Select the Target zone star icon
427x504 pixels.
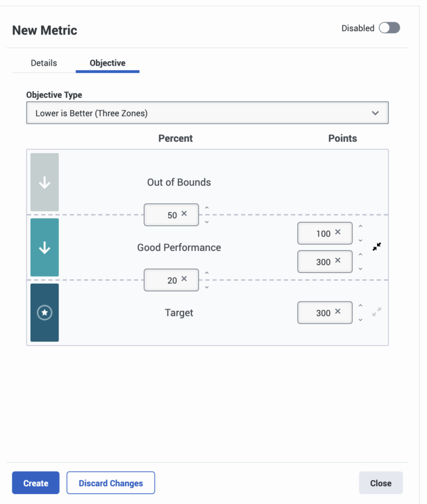tap(44, 312)
